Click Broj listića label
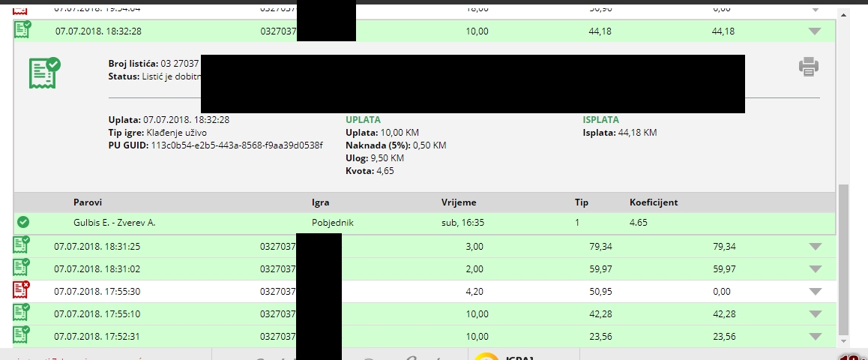This screenshot has height=360, width=868. 133,64
